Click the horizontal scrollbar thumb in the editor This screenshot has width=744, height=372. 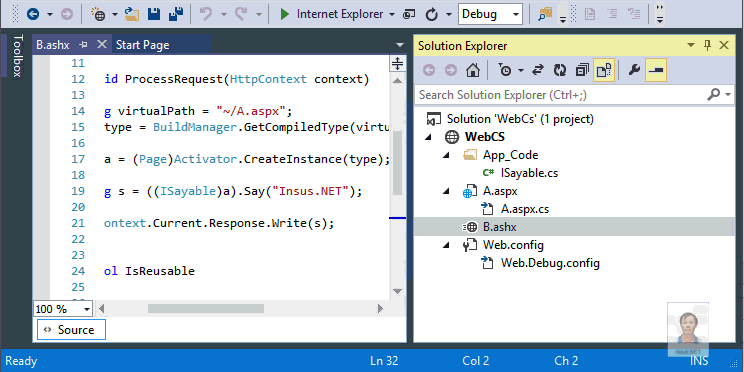point(205,309)
